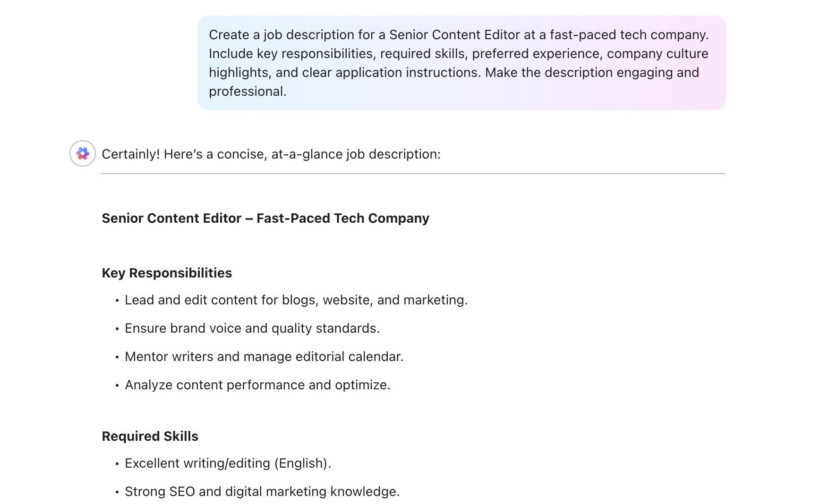The height and width of the screenshot is (504, 820).
Task: Click the word 'professional.' in the prompt bubble
Action: pyautogui.click(x=248, y=92)
